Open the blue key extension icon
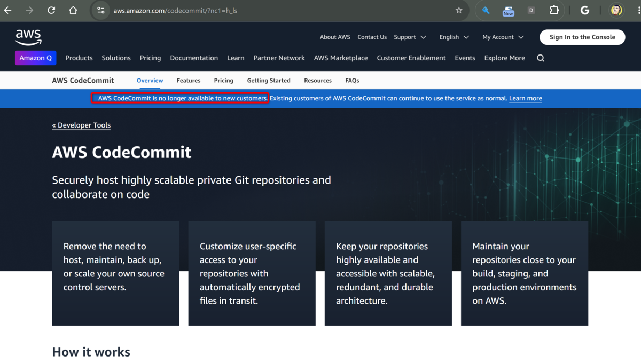641x364 pixels. coord(486,10)
